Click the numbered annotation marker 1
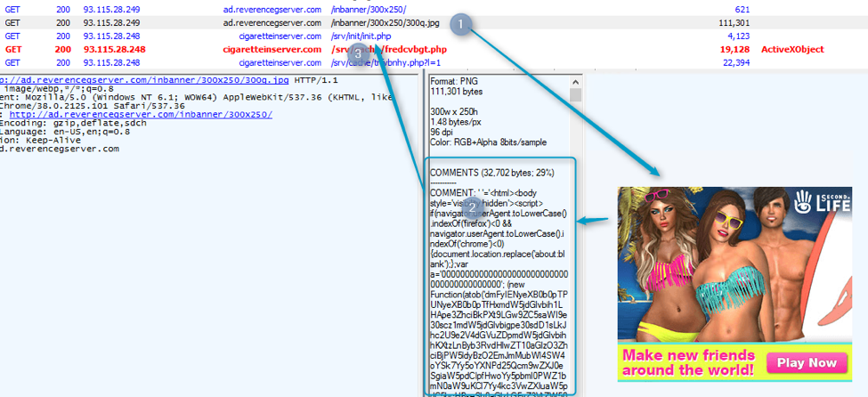This screenshot has height=397, width=868. pyautogui.click(x=459, y=25)
